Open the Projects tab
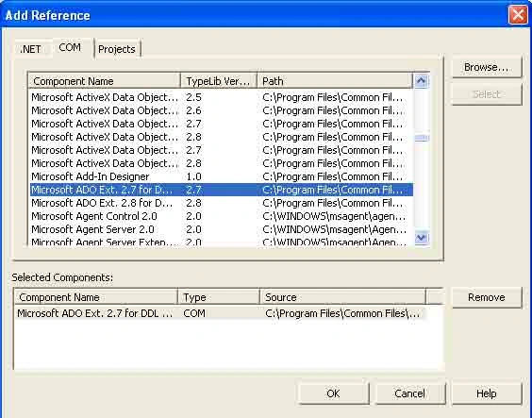 pos(117,49)
